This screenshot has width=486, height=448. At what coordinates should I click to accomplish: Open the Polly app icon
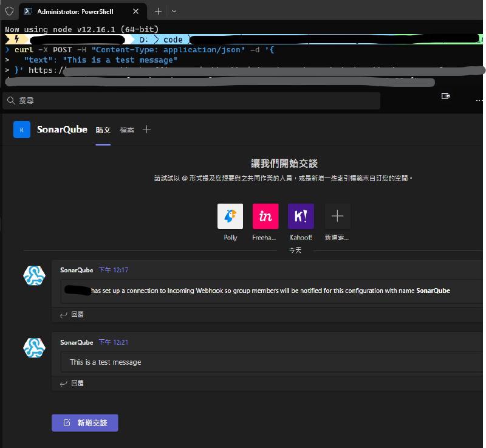click(x=230, y=216)
